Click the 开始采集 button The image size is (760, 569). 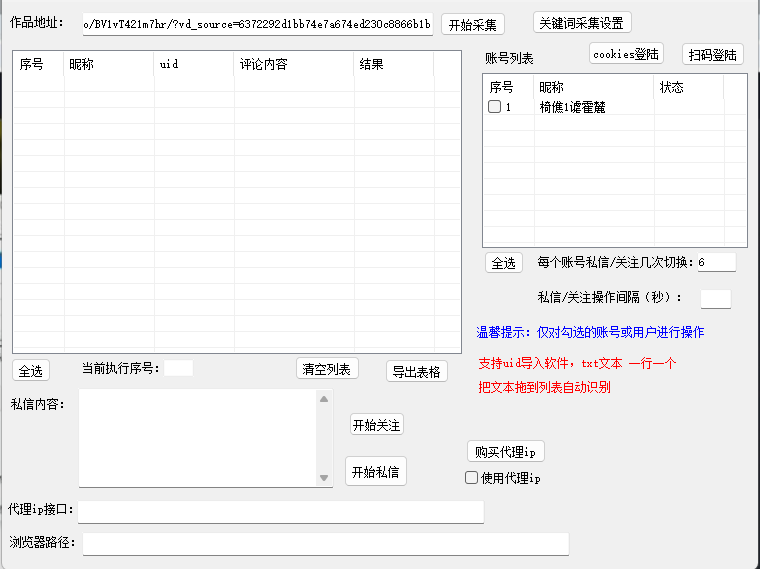coord(473,25)
